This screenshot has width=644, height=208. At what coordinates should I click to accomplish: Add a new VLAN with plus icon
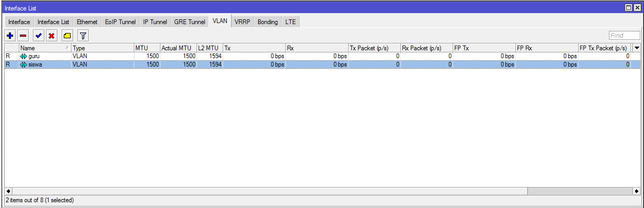pyautogui.click(x=10, y=36)
